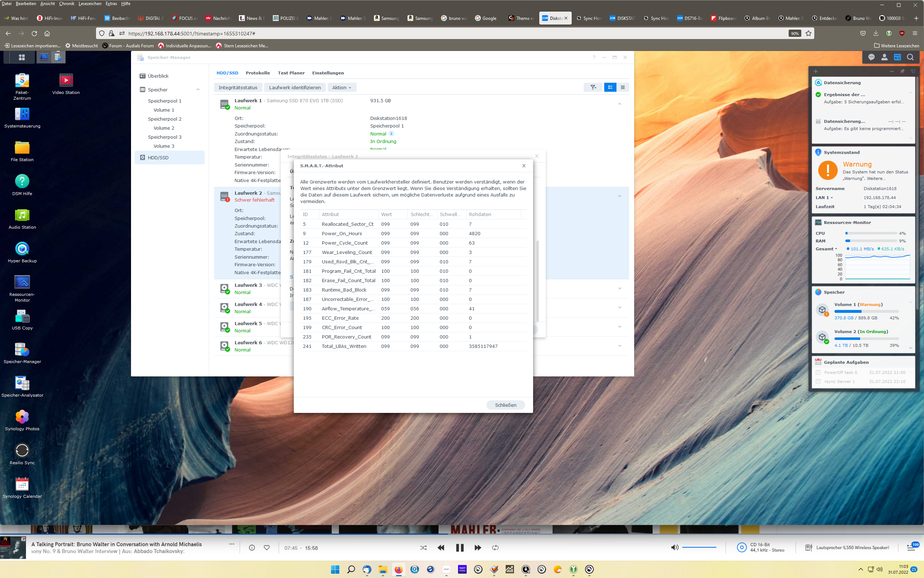The image size is (924, 578).
Task: Click Integritätsstatus button
Action: pyautogui.click(x=238, y=87)
